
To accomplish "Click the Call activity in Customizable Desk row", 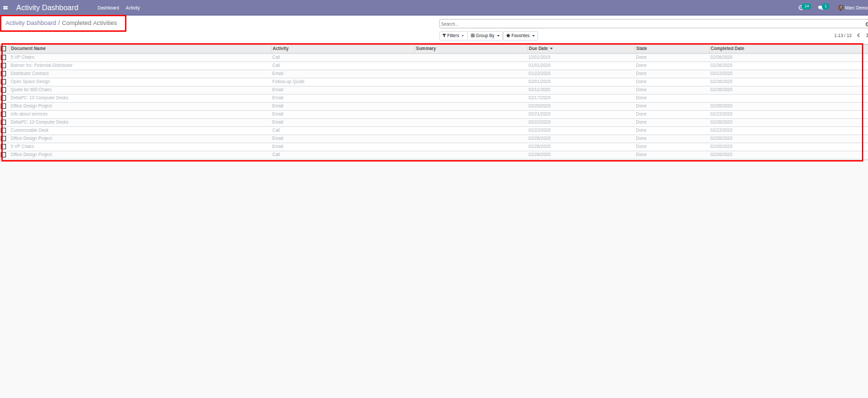I will pyautogui.click(x=276, y=130).
